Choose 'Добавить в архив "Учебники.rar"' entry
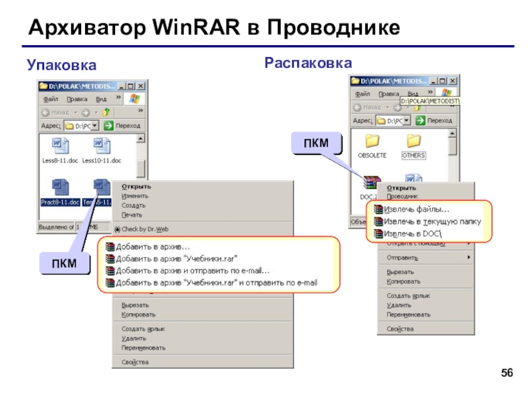Screen dimensions: 532x399 coord(171,259)
